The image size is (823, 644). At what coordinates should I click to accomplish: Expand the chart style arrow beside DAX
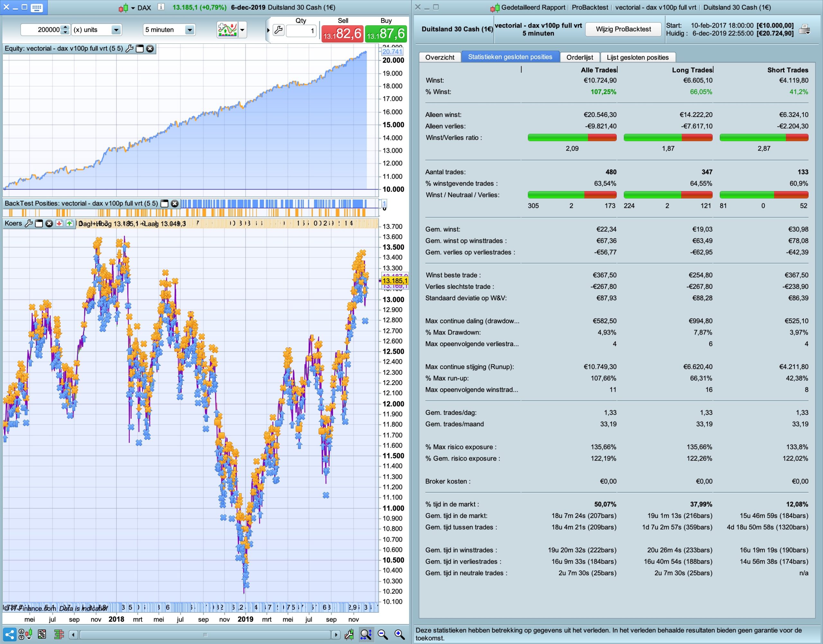coord(132,8)
